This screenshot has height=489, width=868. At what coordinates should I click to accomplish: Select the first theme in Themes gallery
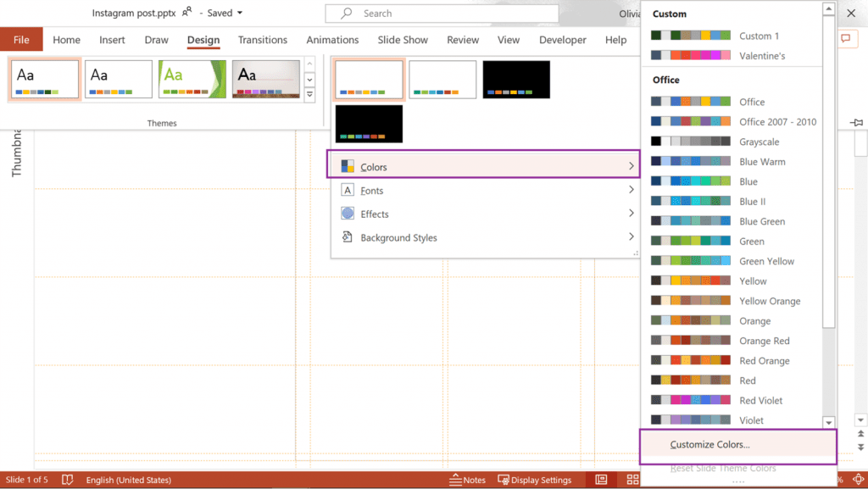click(x=44, y=80)
